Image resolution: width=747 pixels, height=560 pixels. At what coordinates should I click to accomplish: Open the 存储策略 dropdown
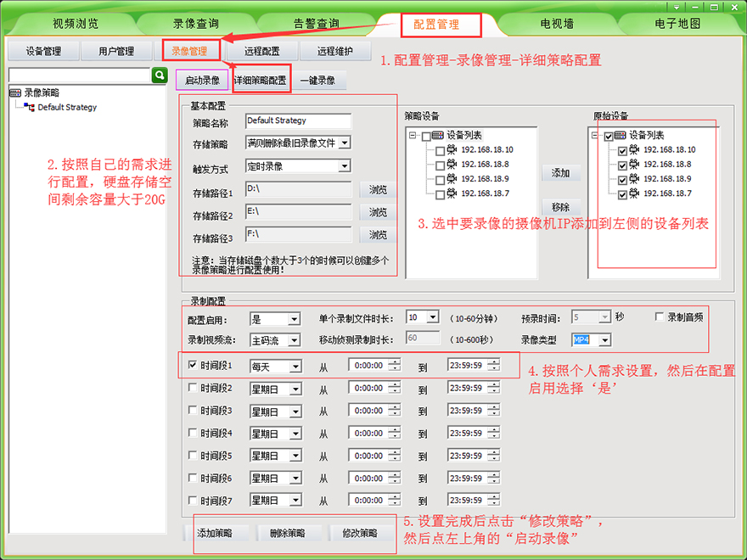(344, 143)
